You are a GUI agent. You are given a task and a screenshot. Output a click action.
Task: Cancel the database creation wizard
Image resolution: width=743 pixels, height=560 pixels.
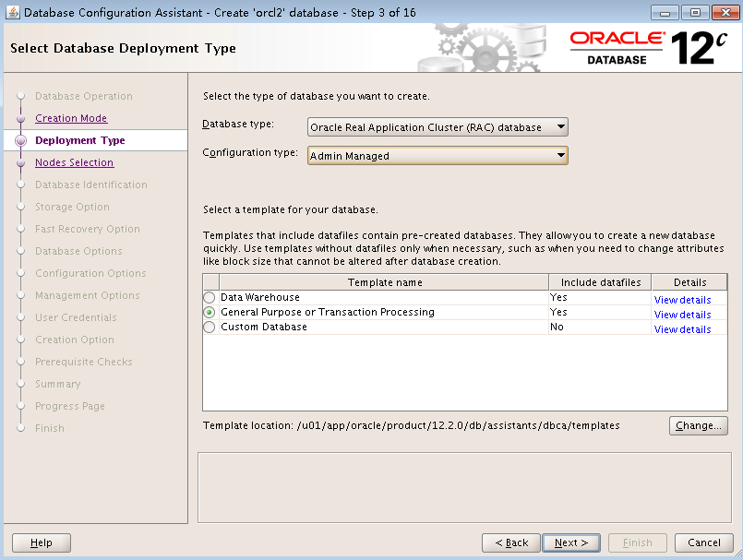pos(704,542)
